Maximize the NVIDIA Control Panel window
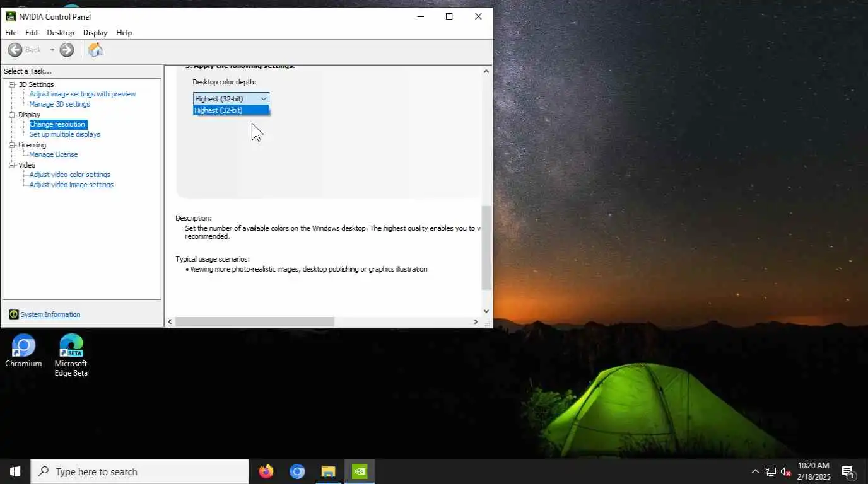 [x=449, y=16]
